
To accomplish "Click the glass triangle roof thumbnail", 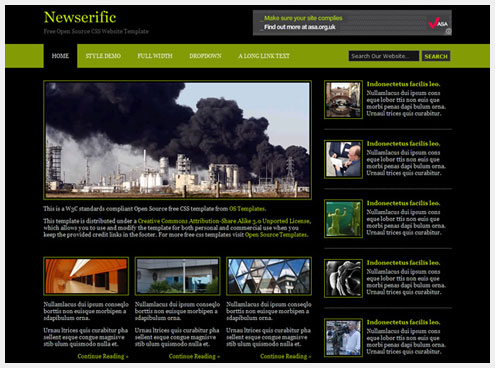I will 269,276.
